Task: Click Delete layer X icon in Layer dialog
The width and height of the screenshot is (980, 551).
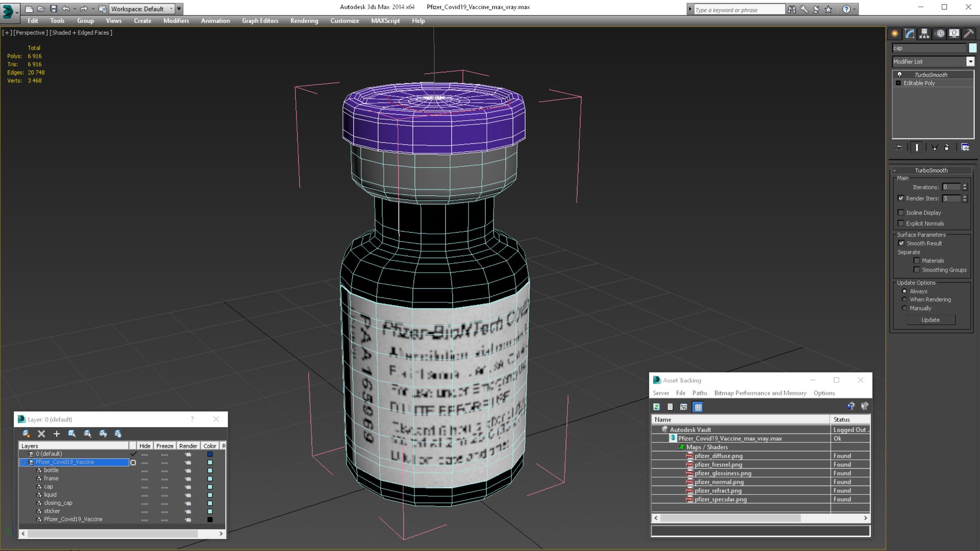Action: point(41,434)
